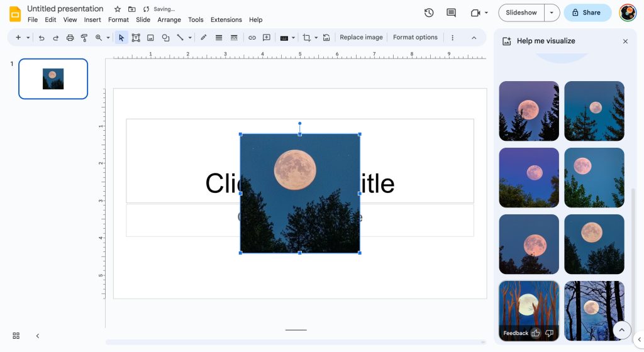Viewport: 644px width, 352px height.
Task: Star the Untitled presentation
Action: 118,9
